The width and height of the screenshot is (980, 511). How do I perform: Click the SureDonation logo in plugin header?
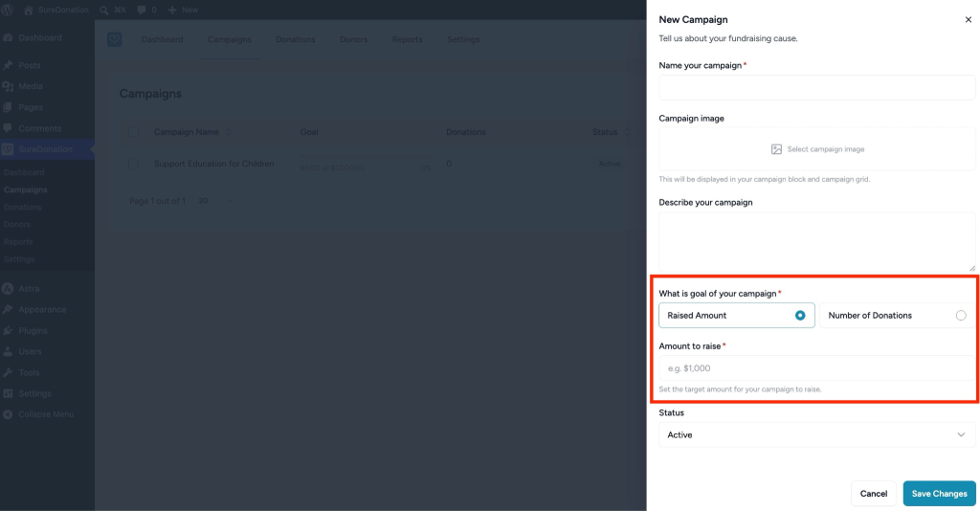click(x=115, y=39)
